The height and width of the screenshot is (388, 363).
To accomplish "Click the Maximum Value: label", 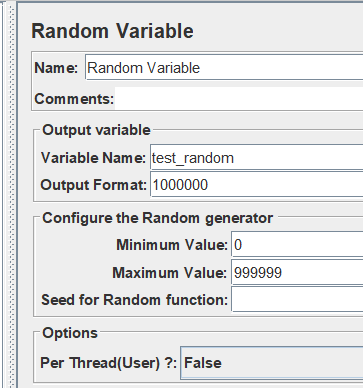I will pyautogui.click(x=170, y=273).
